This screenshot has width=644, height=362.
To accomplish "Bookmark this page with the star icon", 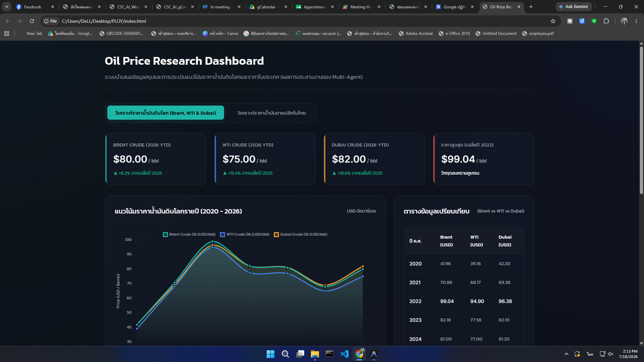I will (x=553, y=21).
